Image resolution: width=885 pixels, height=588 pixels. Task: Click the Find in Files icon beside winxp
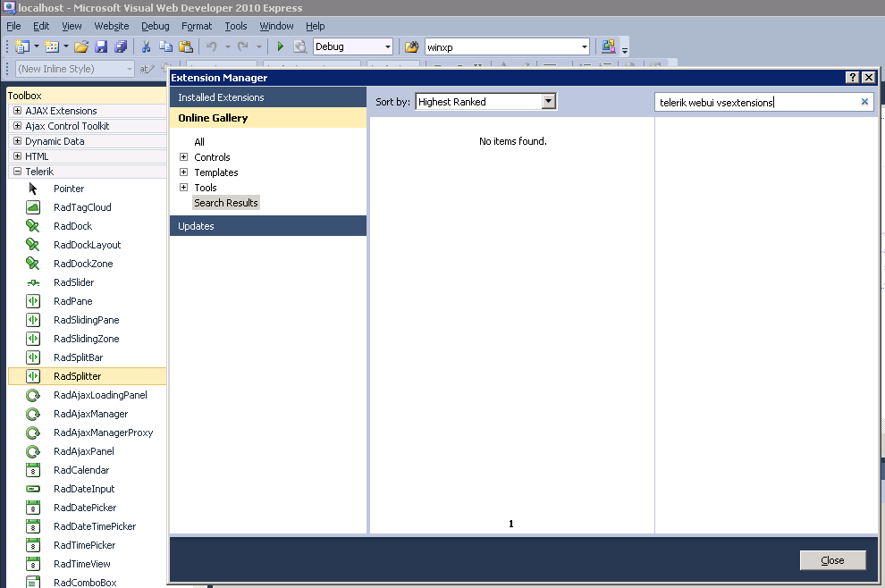click(x=412, y=46)
